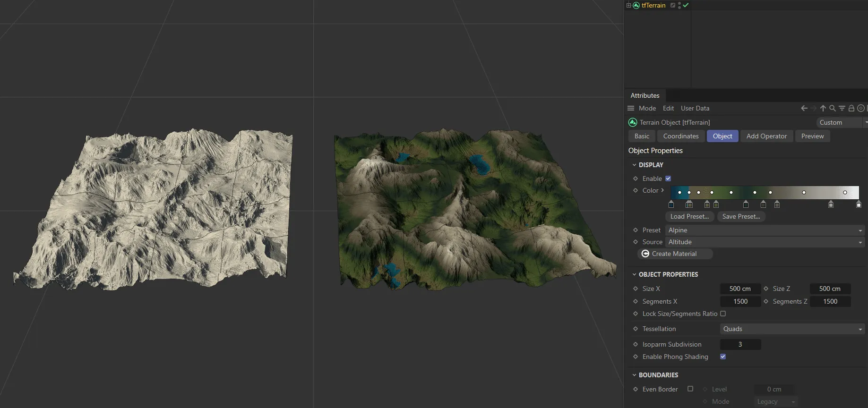The image size is (868, 408).
Task: Select the leftmost dark blue gradient knot
Action: tap(671, 204)
